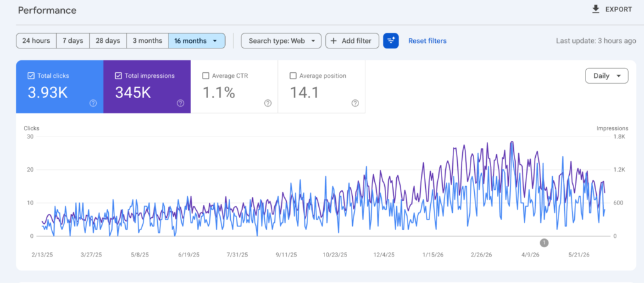
Task: Open help for Total clicks
Action: point(93,103)
